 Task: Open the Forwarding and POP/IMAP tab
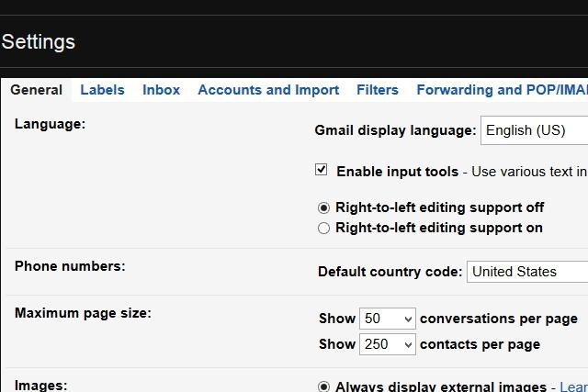pos(501,90)
